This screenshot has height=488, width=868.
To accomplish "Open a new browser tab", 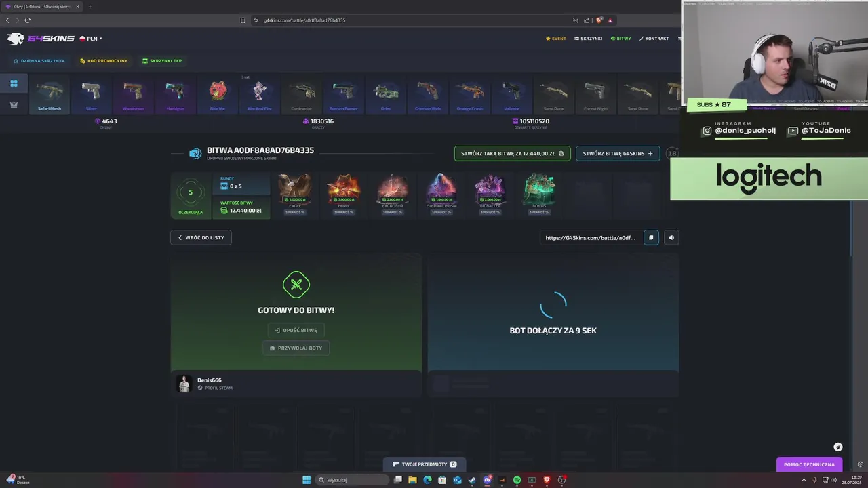I will [x=90, y=7].
